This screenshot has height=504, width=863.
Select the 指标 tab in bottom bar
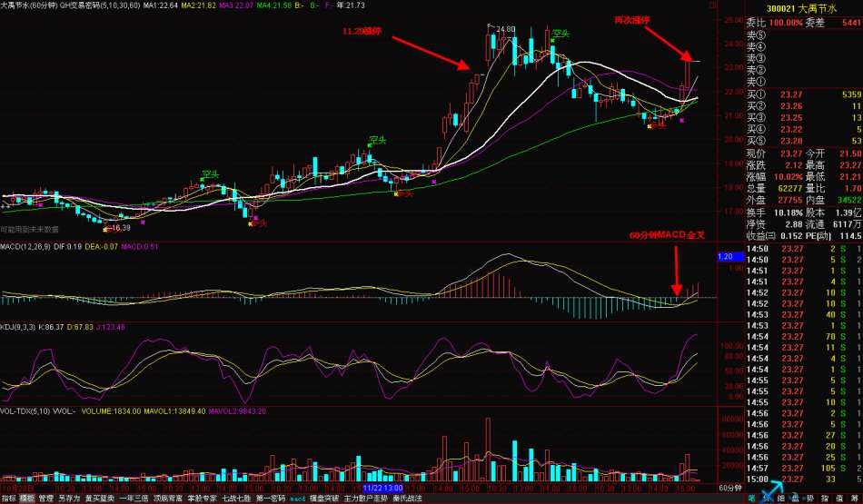click(8, 499)
